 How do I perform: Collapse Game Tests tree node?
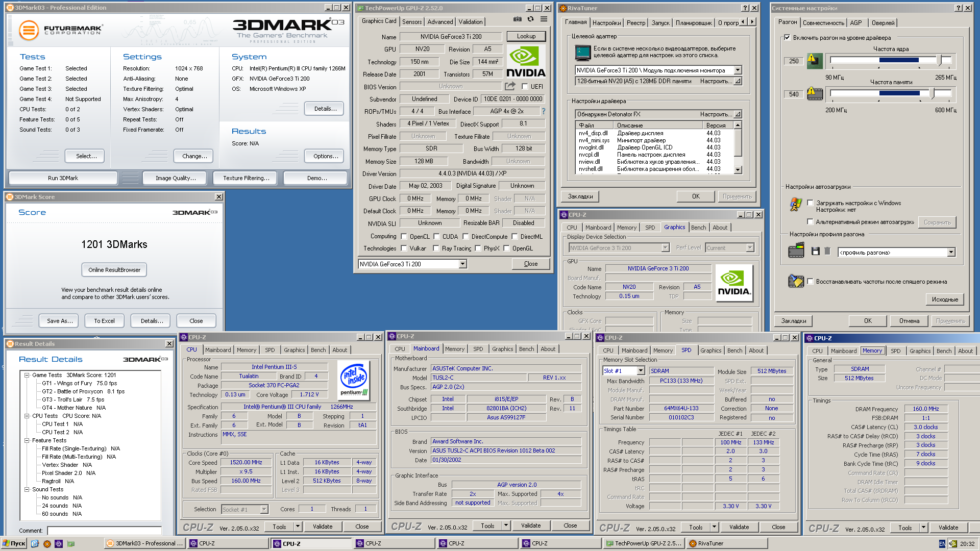[27, 375]
